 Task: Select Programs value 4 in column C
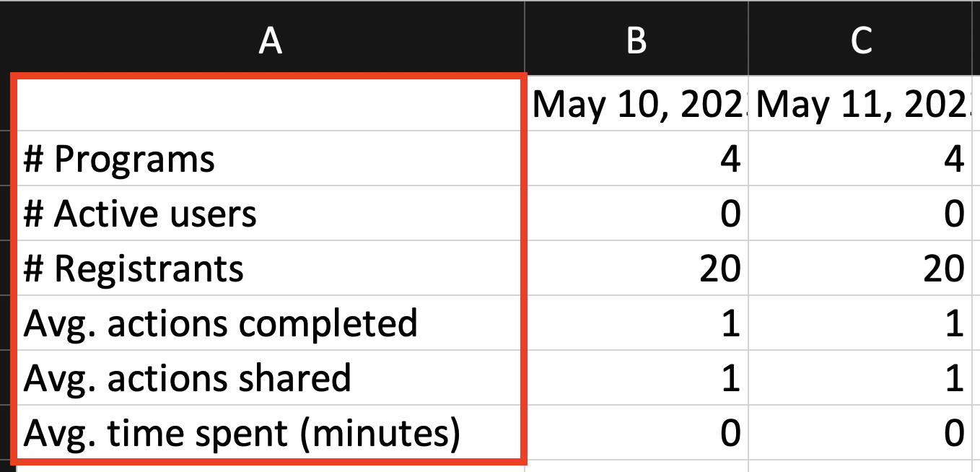(864, 159)
